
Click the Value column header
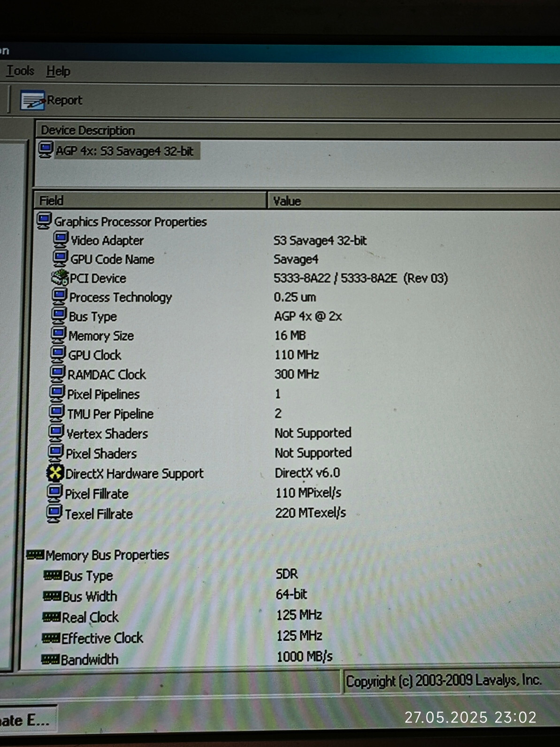tap(414, 201)
